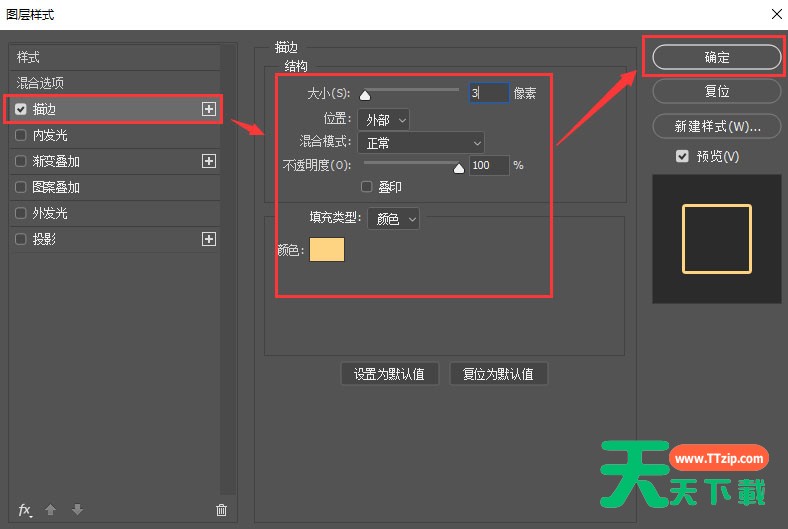
Task: Toggle the 描边 checkbox
Action: (x=21, y=109)
